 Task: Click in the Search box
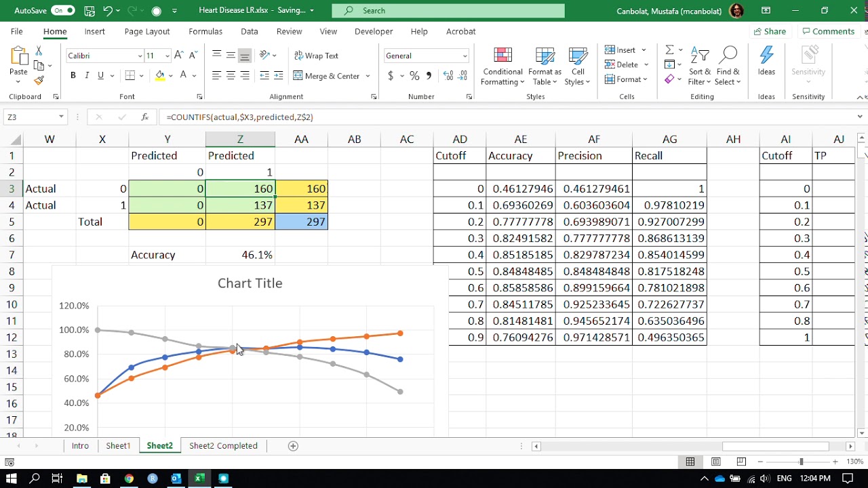pos(448,11)
